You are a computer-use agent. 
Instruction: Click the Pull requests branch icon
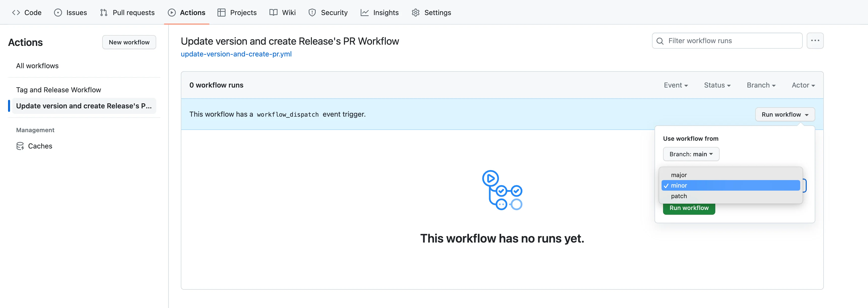coord(104,13)
